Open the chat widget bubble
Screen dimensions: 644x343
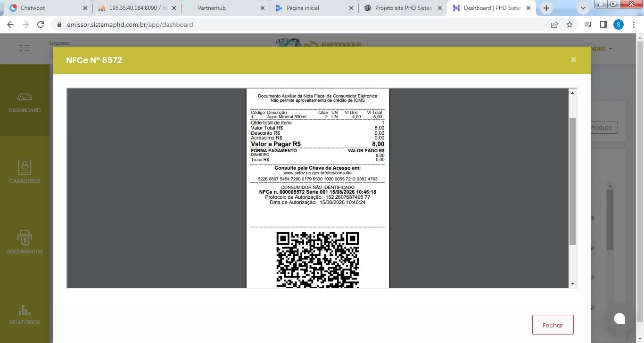click(619, 318)
